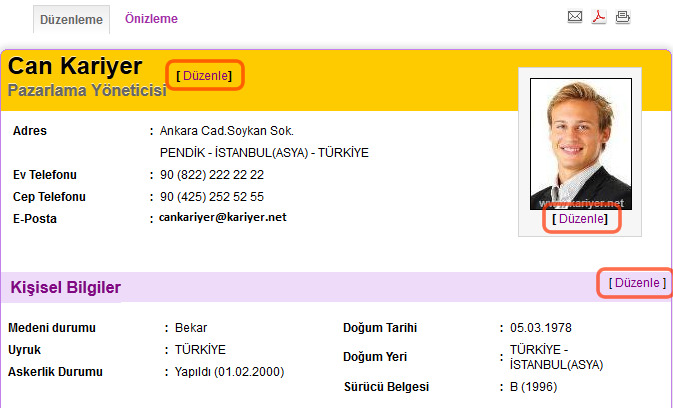Click Düzenle under the profile photo
Screen dimensions: 673x408
click(x=581, y=219)
